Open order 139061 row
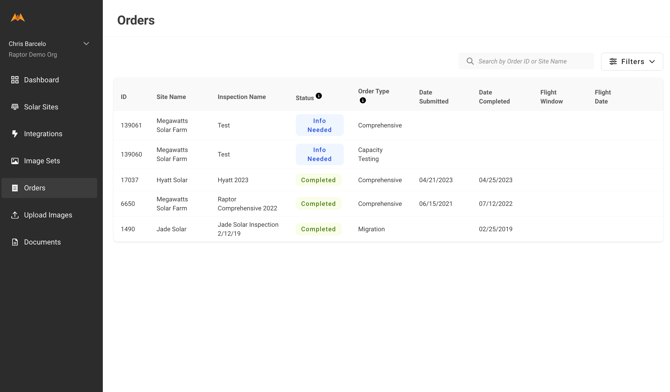 pos(388,125)
